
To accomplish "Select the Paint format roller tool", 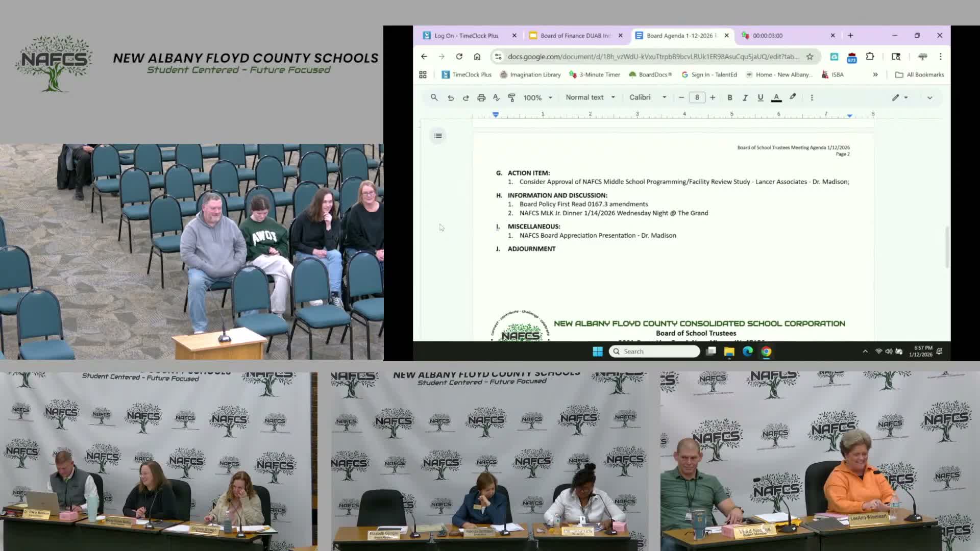I will click(511, 97).
